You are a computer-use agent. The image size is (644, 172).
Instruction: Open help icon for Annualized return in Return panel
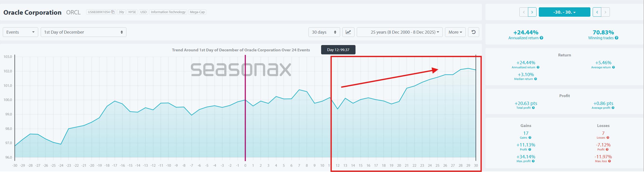[x=538, y=67]
